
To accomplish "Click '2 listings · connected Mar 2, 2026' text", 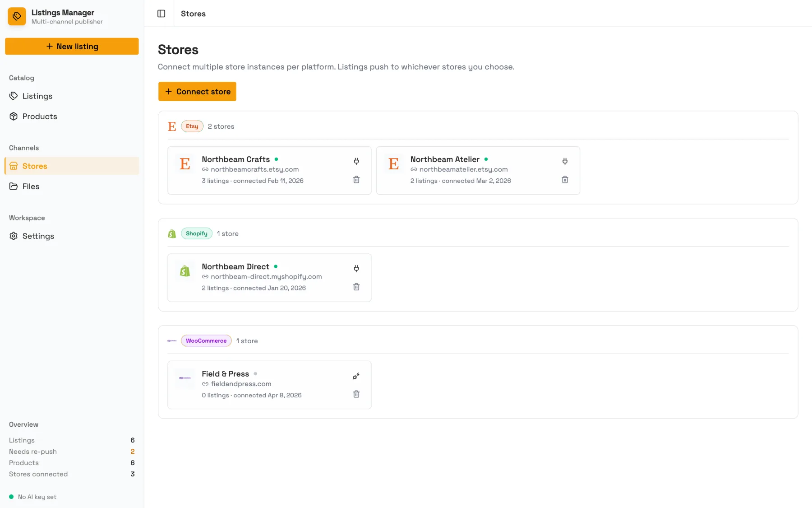I will click(x=461, y=181).
